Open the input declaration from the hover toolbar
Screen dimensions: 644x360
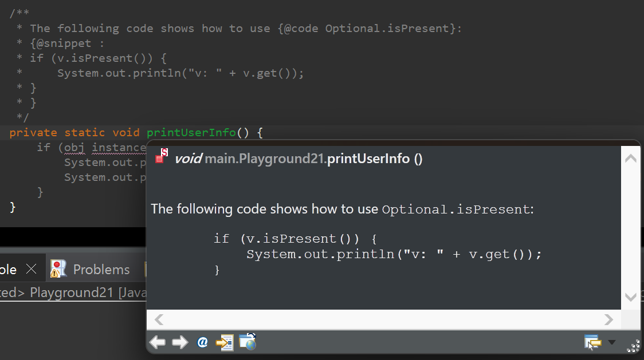pyautogui.click(x=223, y=342)
